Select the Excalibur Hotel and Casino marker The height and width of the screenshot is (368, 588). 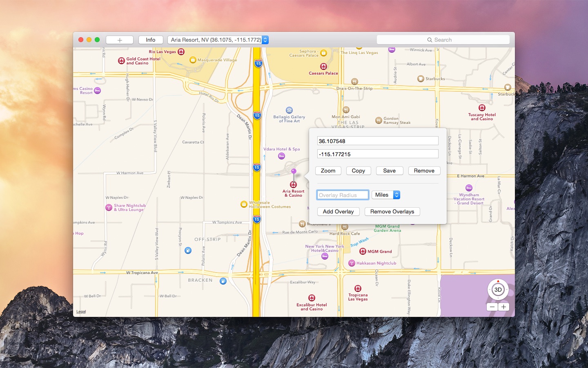click(x=312, y=298)
